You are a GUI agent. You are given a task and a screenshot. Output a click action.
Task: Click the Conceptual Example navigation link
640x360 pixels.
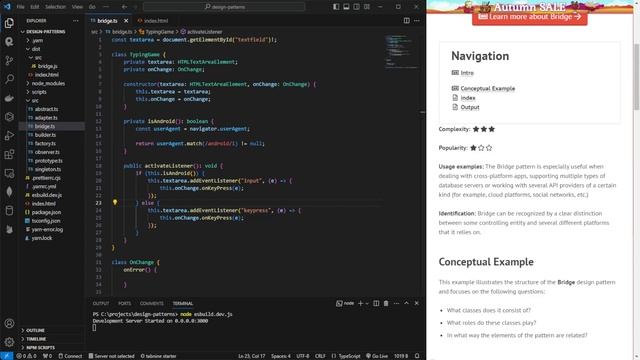[x=488, y=88]
